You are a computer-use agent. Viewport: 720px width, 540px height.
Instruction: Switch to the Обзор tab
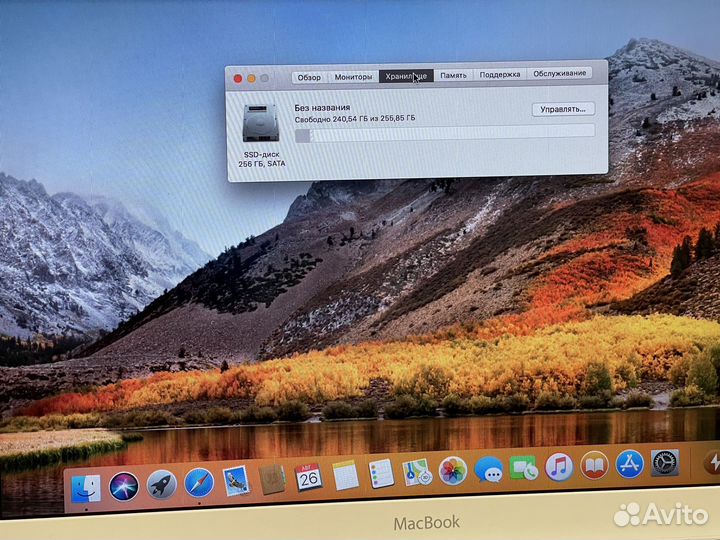pyautogui.click(x=309, y=78)
